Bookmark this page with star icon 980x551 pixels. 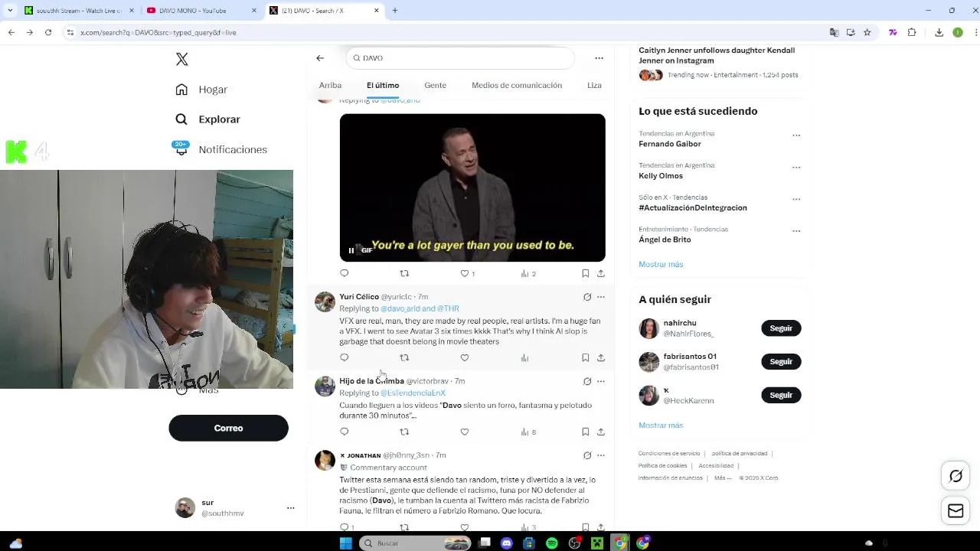867,32
